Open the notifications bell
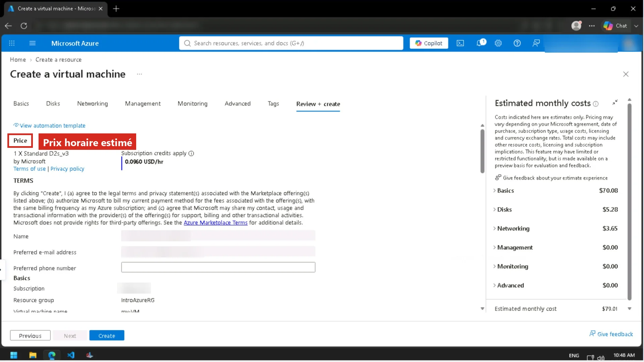This screenshot has width=644, height=362. (480, 43)
